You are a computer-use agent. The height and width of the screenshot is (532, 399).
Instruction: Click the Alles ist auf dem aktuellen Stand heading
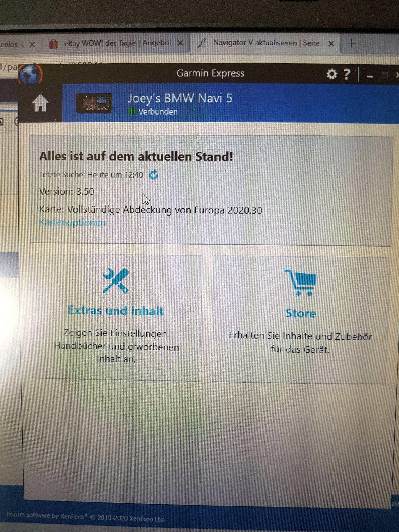point(136,156)
